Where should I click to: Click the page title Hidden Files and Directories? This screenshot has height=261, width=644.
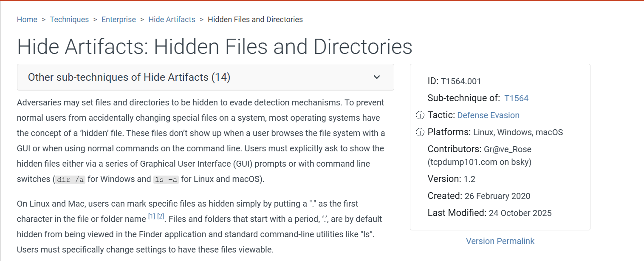pyautogui.click(x=215, y=46)
